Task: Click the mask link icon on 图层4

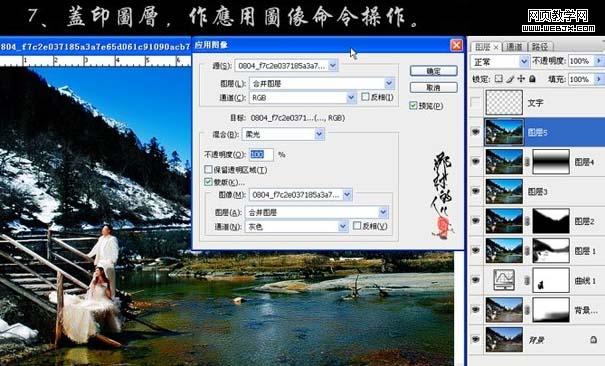Action: point(527,162)
